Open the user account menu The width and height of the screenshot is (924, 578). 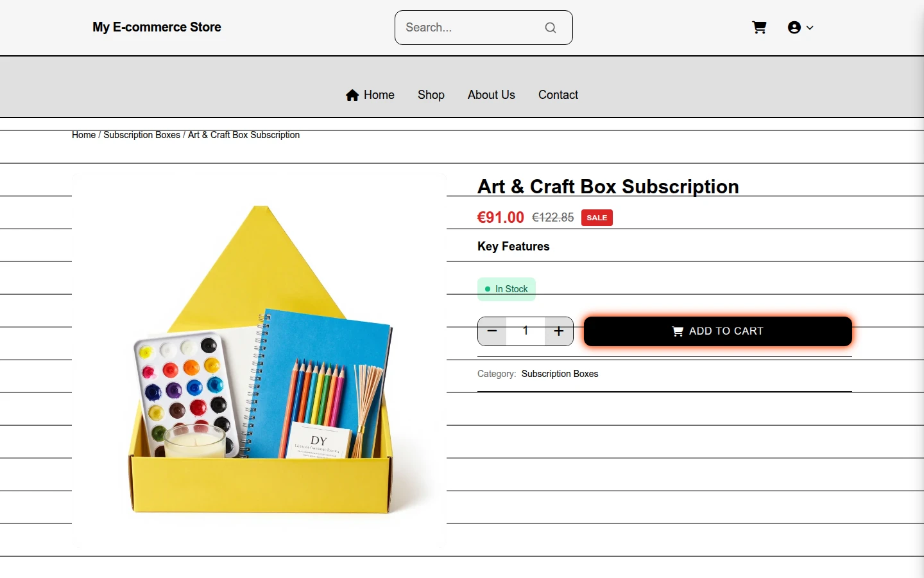click(x=800, y=28)
